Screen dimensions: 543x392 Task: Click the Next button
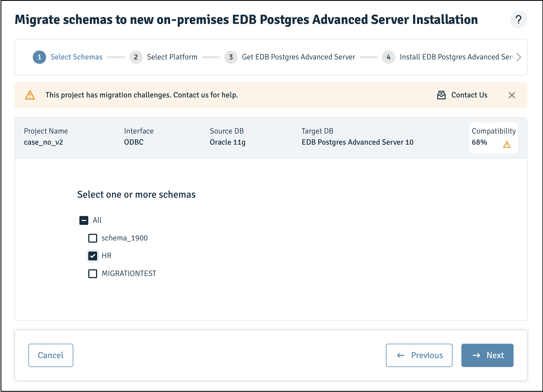[x=487, y=355]
